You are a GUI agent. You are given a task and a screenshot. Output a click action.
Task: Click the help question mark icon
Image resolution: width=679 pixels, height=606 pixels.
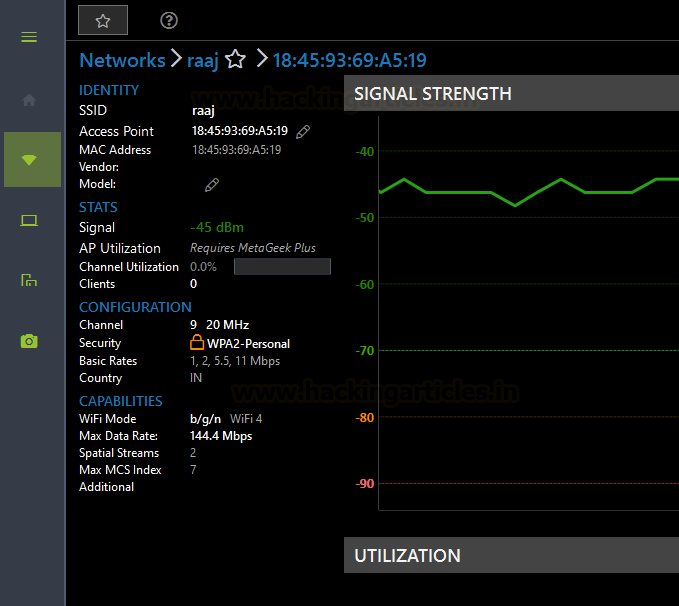pos(169,20)
